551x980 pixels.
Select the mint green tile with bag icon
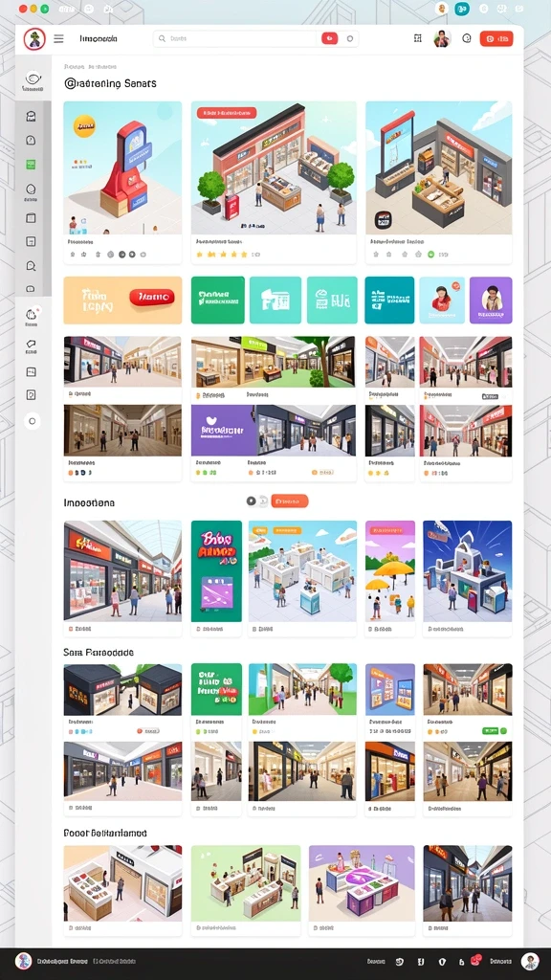click(x=332, y=300)
